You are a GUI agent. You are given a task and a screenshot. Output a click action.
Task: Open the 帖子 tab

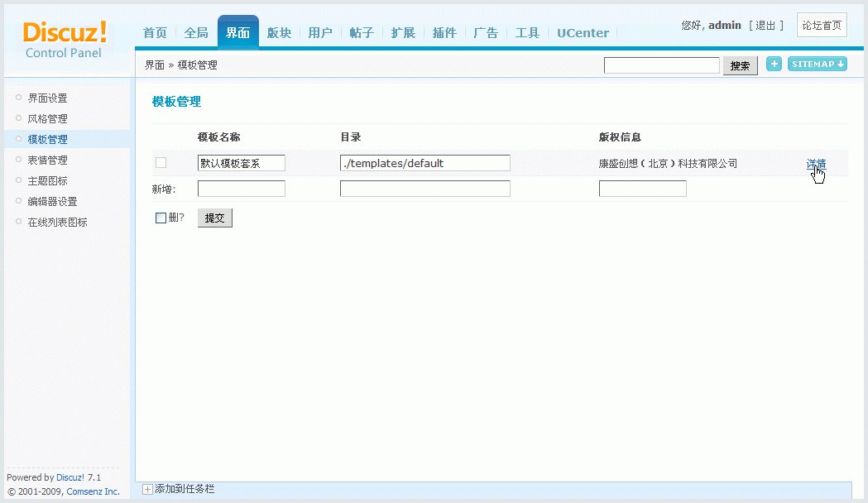tap(362, 33)
